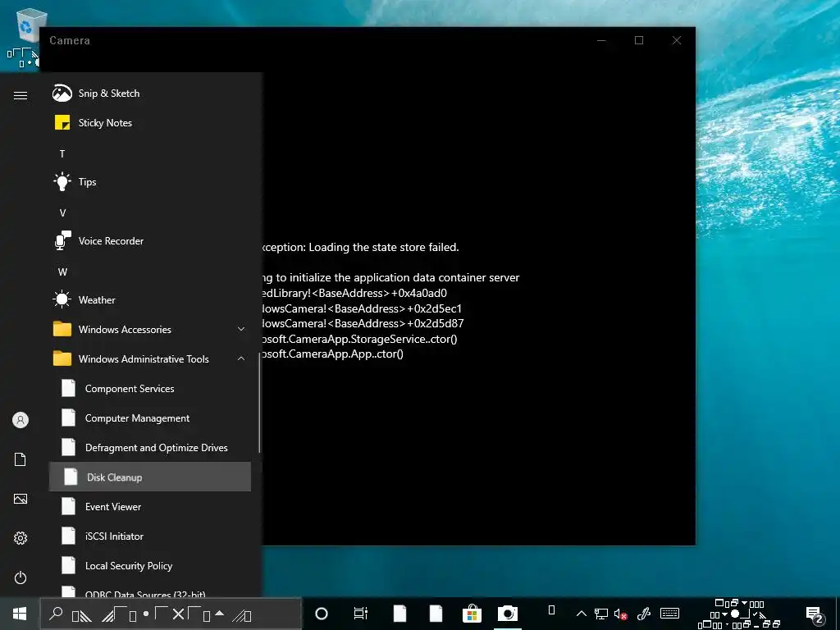Open Local Security Policy
840x630 pixels.
click(x=149, y=565)
